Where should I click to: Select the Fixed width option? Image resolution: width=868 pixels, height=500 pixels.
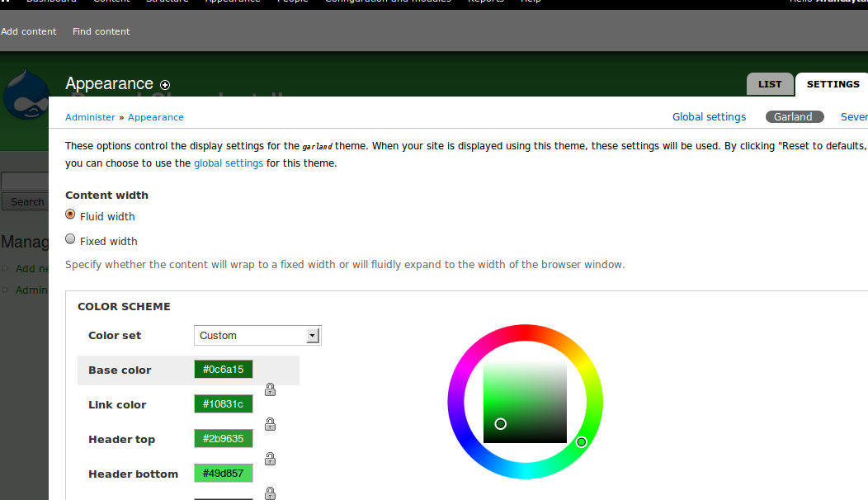(x=70, y=238)
